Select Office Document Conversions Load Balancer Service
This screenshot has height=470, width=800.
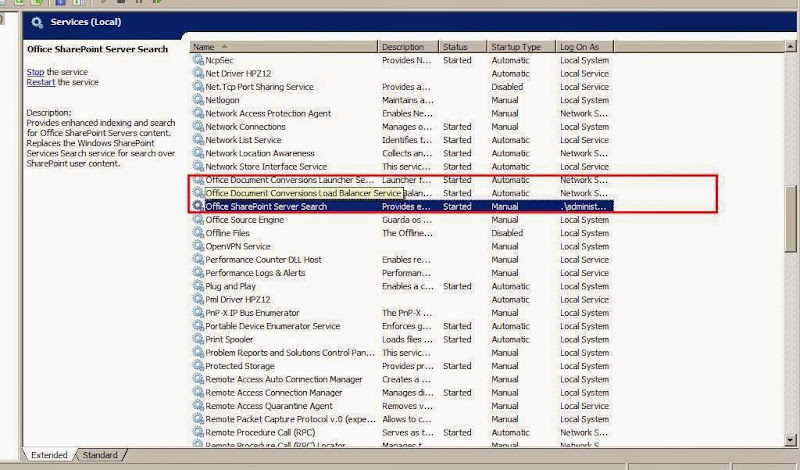pos(303,193)
